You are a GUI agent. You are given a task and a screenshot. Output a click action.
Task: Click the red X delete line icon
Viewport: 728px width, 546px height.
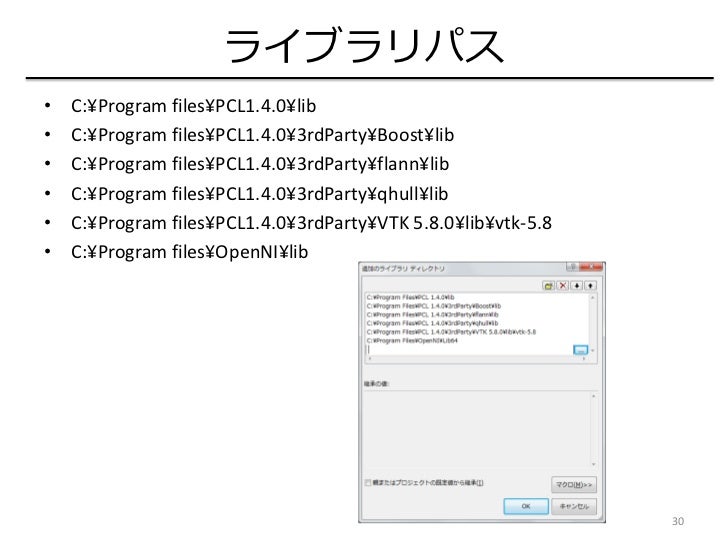(563, 286)
